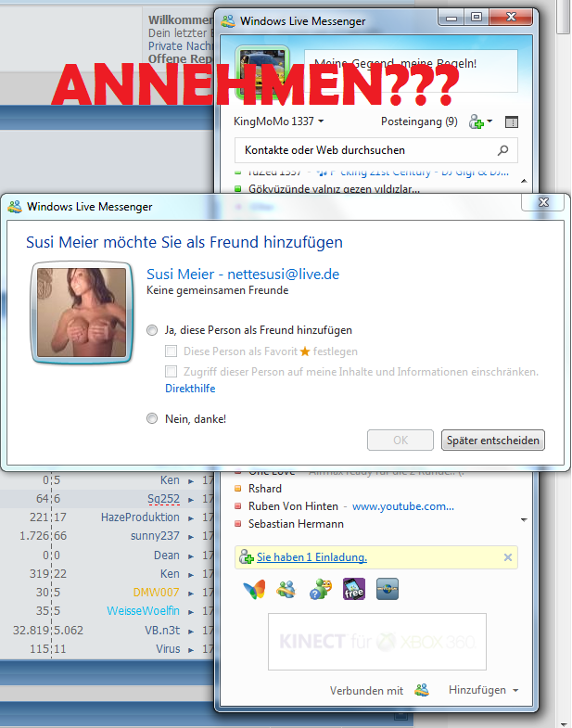Viewport: 572px width, 728px height.
Task: Open contact Ruben Von Hinten
Action: [293, 506]
